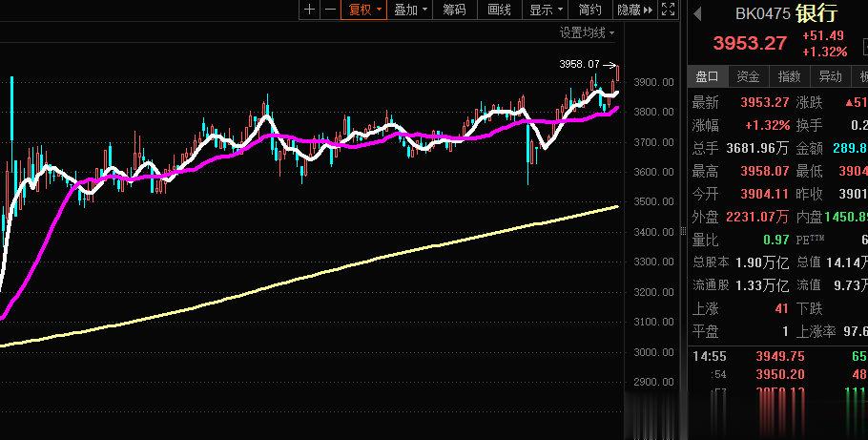Click 涨幅 row value +1.32%
868x440 pixels.
point(767,126)
